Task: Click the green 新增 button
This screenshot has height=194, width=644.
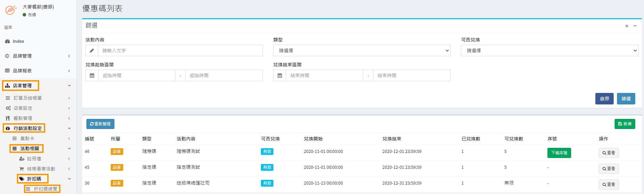Action: pyautogui.click(x=624, y=124)
